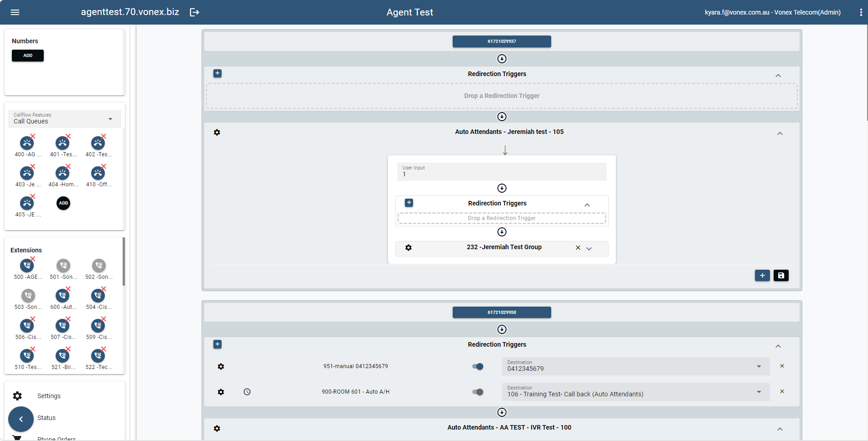Click the save callflow icon
The height and width of the screenshot is (441, 868).
click(x=781, y=276)
